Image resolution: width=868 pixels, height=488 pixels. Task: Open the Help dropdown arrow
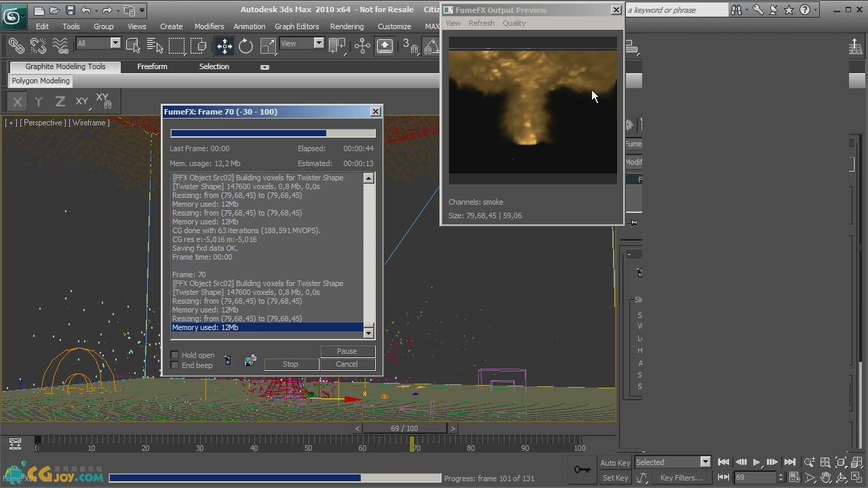coord(814,10)
